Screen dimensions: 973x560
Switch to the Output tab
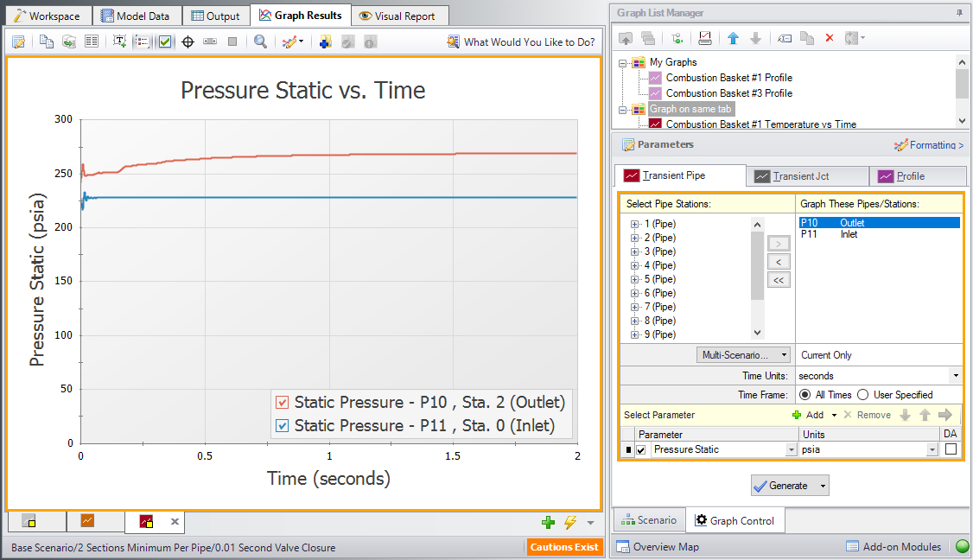click(x=215, y=16)
